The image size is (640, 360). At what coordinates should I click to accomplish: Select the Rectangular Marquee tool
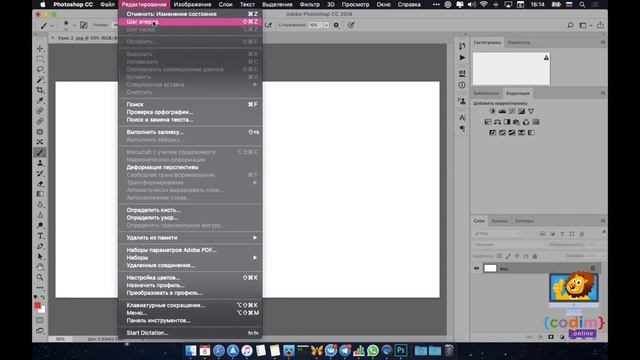tap(40, 59)
